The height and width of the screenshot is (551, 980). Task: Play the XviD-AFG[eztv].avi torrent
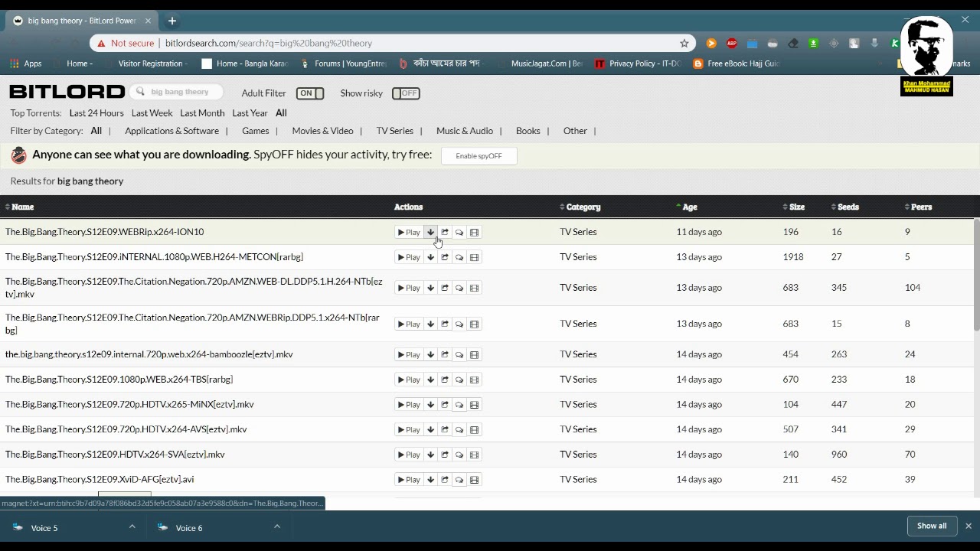[409, 480]
